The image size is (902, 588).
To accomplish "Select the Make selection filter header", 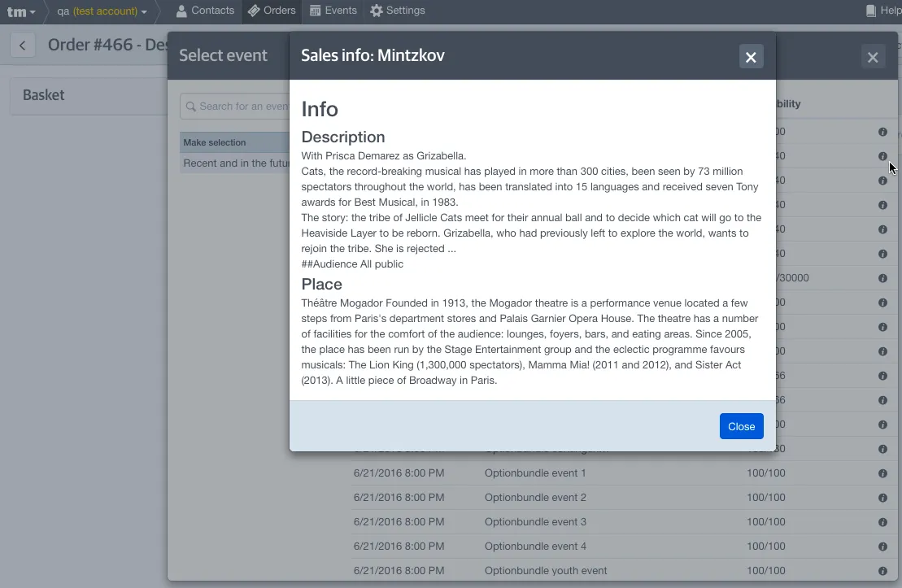I will coord(236,142).
